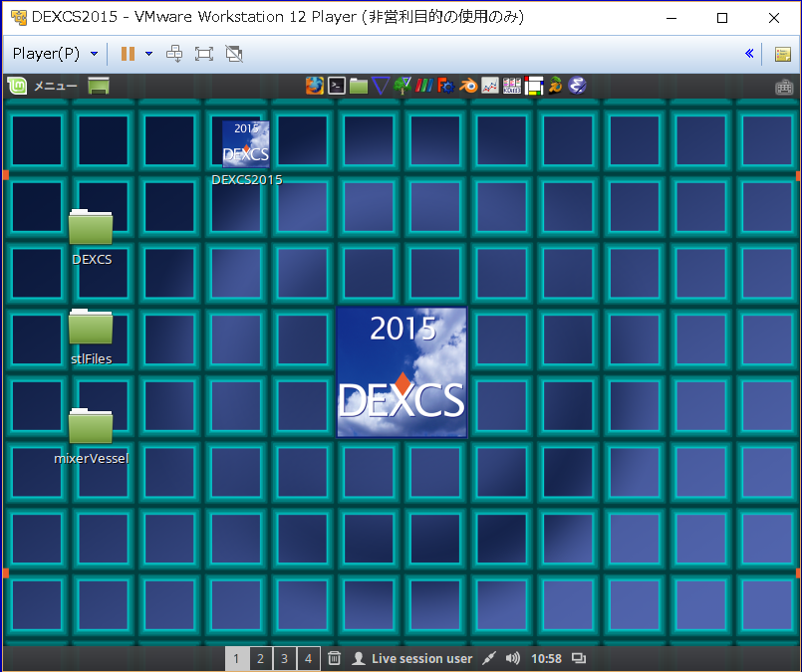Pause the virtual machine

128,54
